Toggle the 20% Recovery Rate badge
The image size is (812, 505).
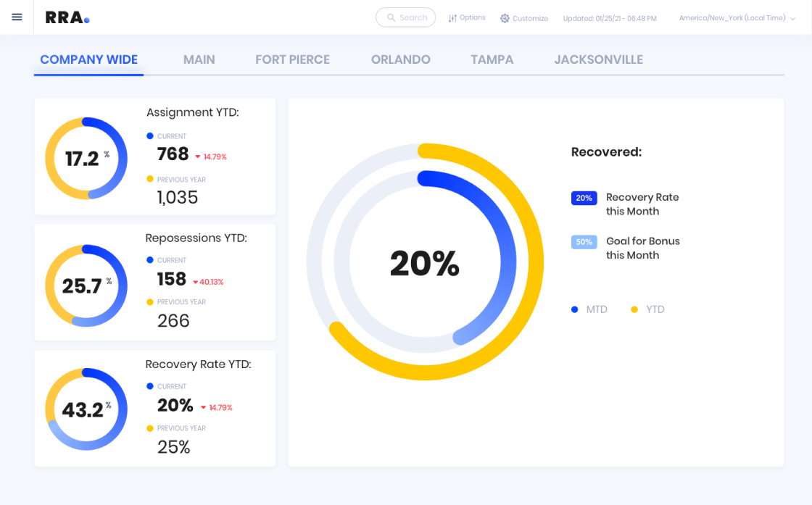[584, 198]
